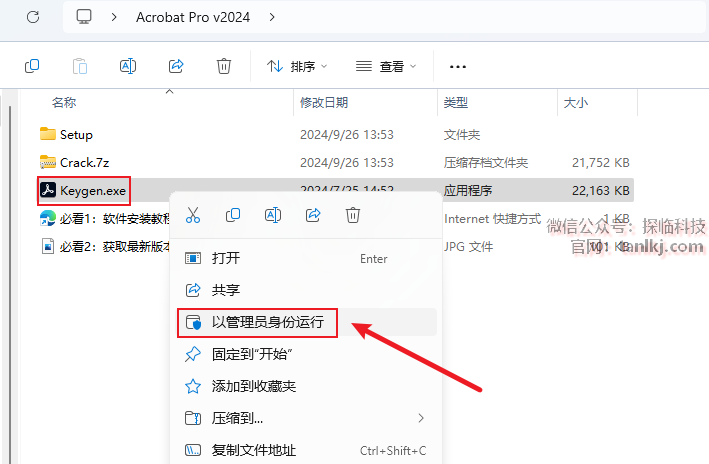Select the Keygen.exe file name

pos(93,191)
